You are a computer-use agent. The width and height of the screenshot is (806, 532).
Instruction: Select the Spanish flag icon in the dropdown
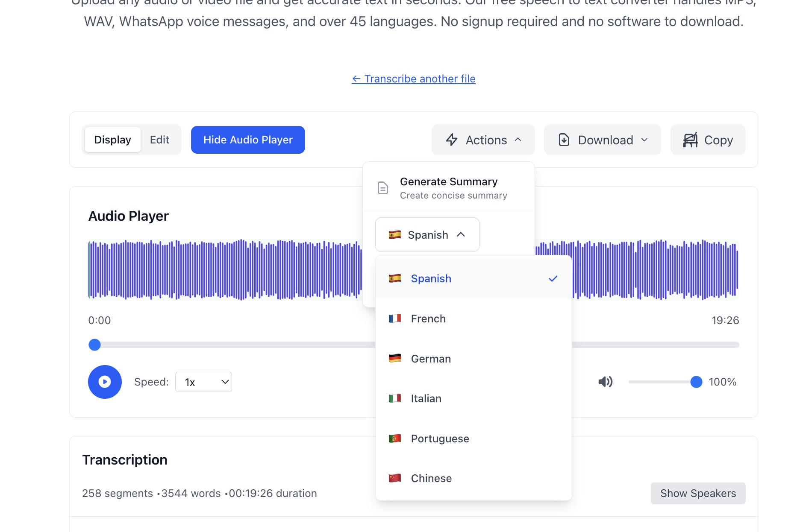pos(395,278)
